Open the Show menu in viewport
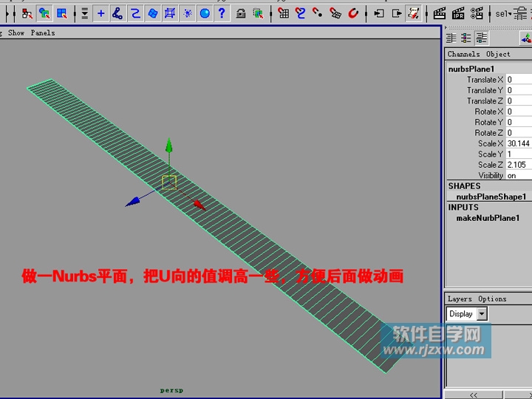Image resolution: width=532 pixels, height=399 pixels. point(16,33)
